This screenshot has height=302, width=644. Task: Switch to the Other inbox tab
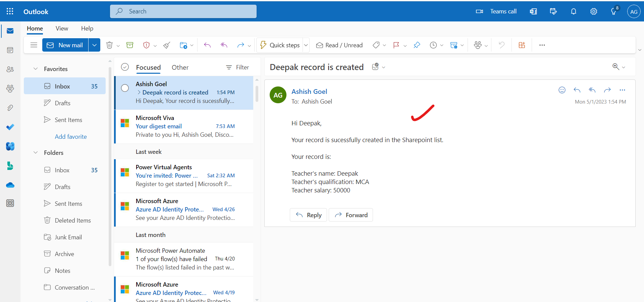[180, 67]
